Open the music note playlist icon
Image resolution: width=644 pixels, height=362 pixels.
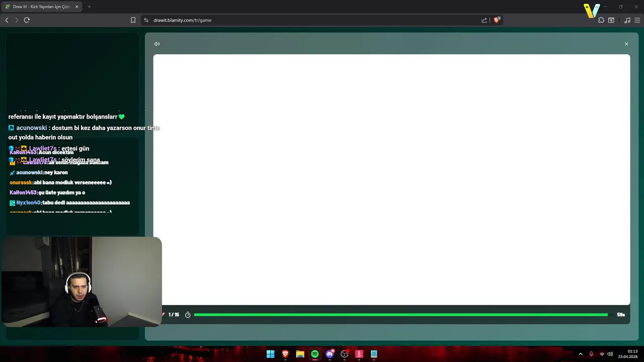[x=627, y=20]
